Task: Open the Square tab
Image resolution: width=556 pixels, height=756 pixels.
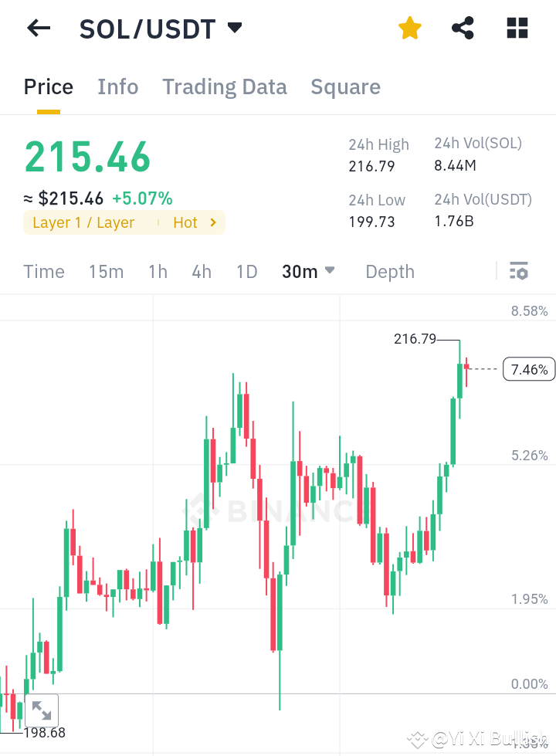Action: click(x=345, y=86)
